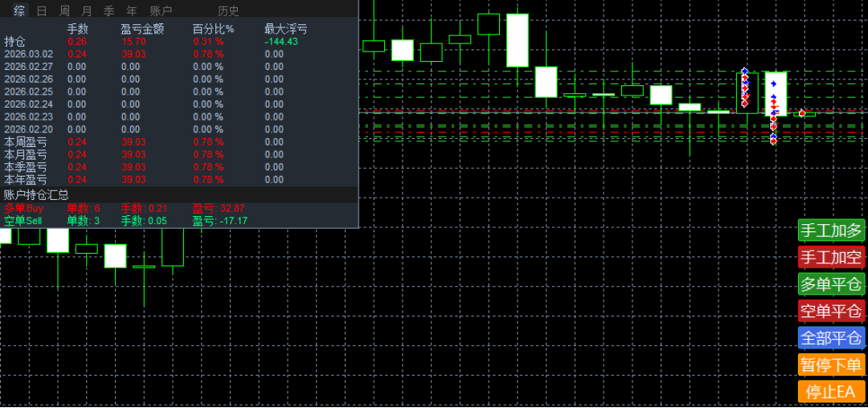
Task: Select the 空单Sell summary line
Action: pyautogui.click(x=24, y=221)
